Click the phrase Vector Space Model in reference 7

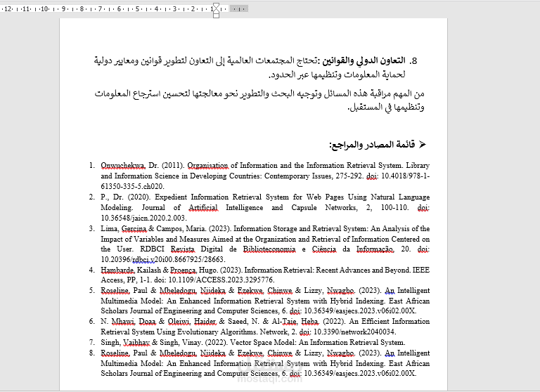pos(264,343)
